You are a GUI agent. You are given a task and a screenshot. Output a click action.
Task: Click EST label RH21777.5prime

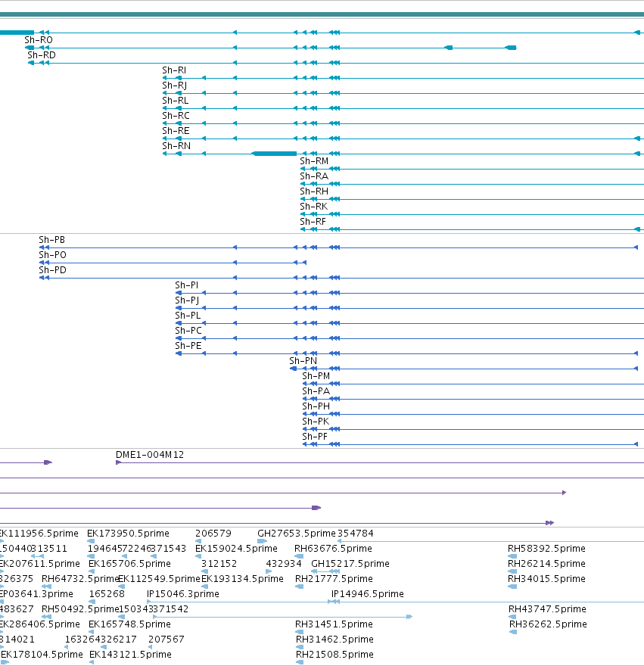pyautogui.click(x=334, y=579)
